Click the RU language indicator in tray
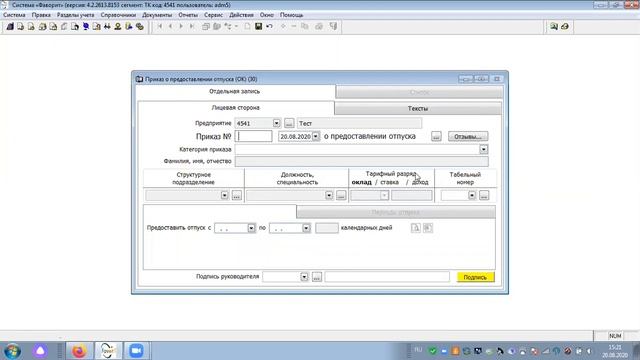640x360 pixels. click(418, 350)
